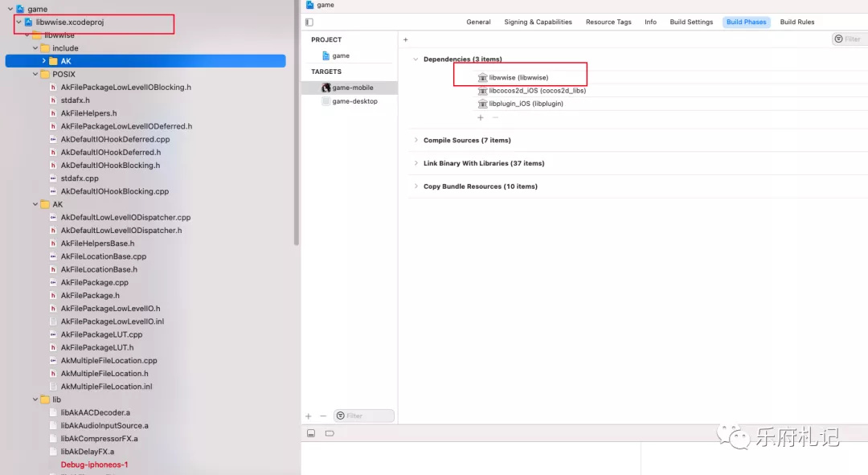The width and height of the screenshot is (868, 475).
Task: Expand Compile Sources section
Action: coord(416,140)
